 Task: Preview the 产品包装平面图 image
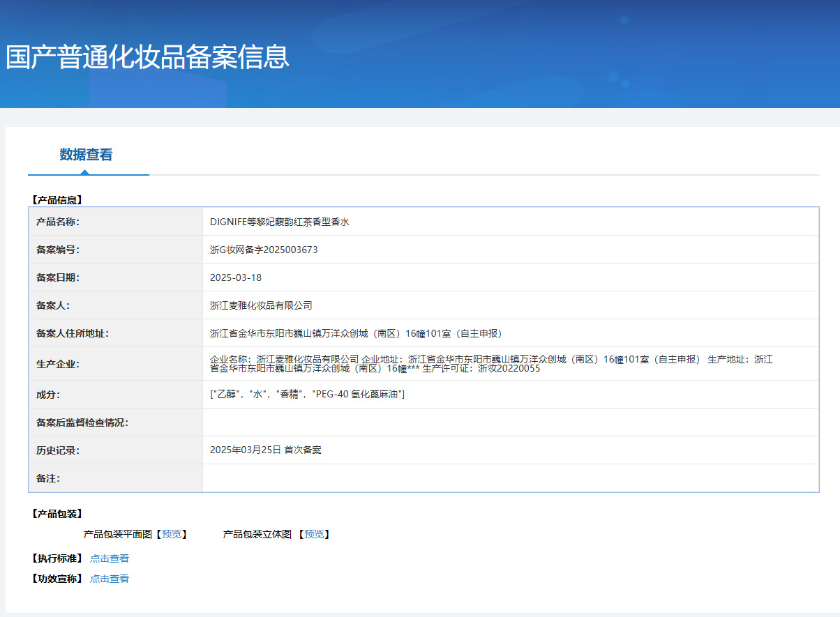coord(171,534)
